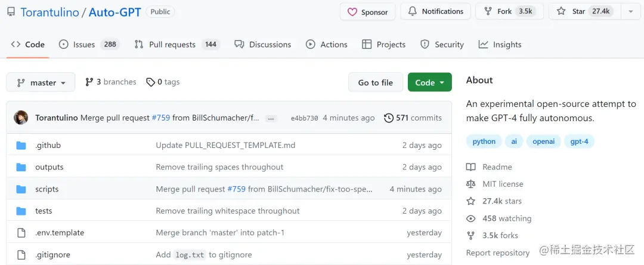Select the gpt-4 topic tag
This screenshot has width=644, height=265.
[579, 141]
